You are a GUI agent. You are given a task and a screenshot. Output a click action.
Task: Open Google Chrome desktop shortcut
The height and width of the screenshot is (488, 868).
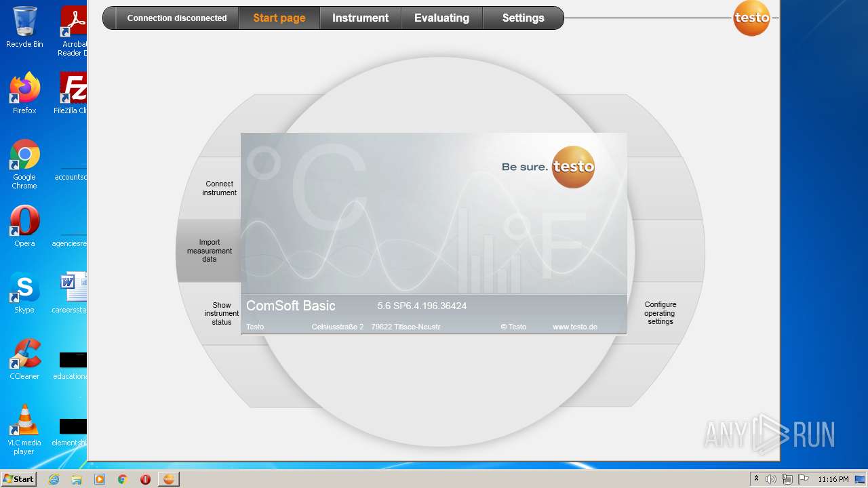24,164
